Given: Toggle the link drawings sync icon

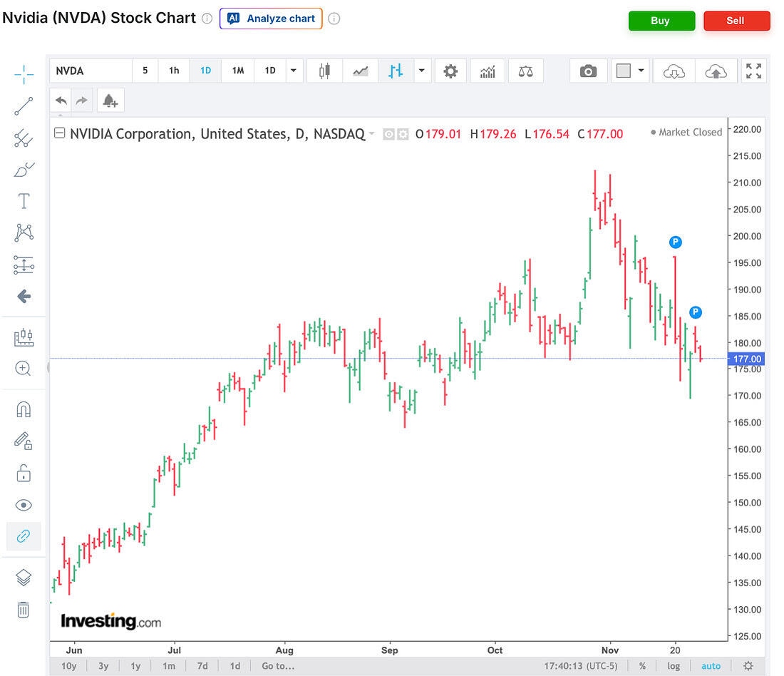Looking at the screenshot, I should tap(24, 536).
